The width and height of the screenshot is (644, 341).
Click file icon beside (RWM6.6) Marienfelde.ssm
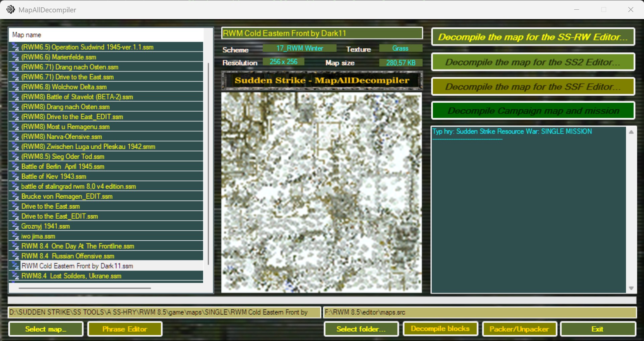(x=15, y=57)
